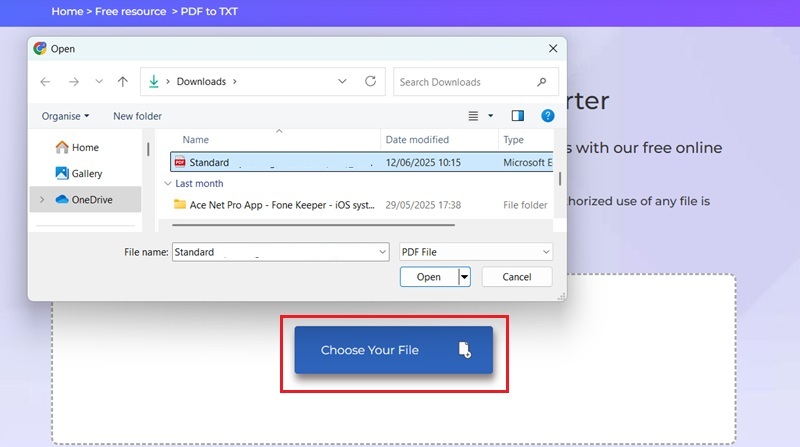This screenshot has width=800, height=447.
Task: Toggle the preview pane
Action: (x=518, y=116)
